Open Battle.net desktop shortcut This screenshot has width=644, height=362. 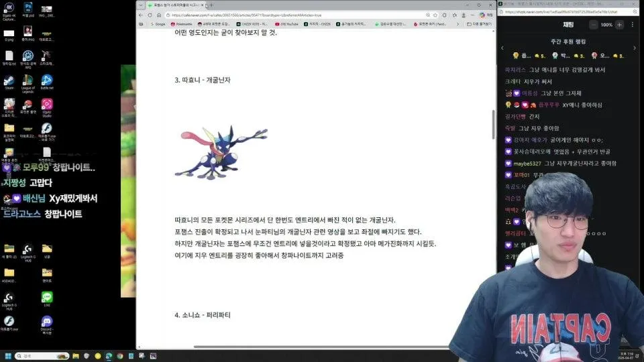(x=47, y=82)
